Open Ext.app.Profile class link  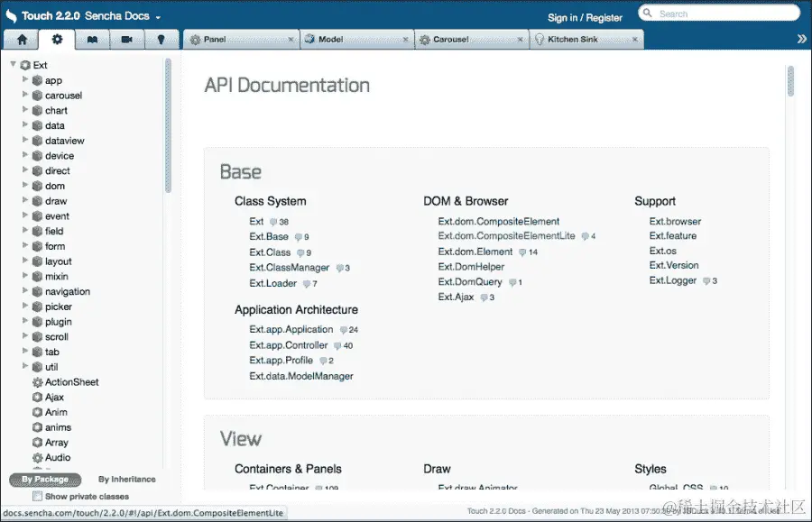coord(281,360)
